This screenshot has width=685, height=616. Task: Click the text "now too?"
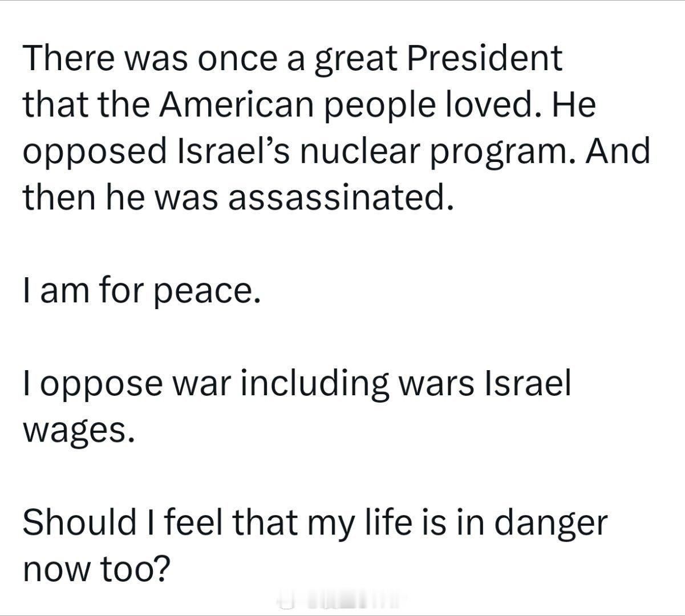coord(97,571)
